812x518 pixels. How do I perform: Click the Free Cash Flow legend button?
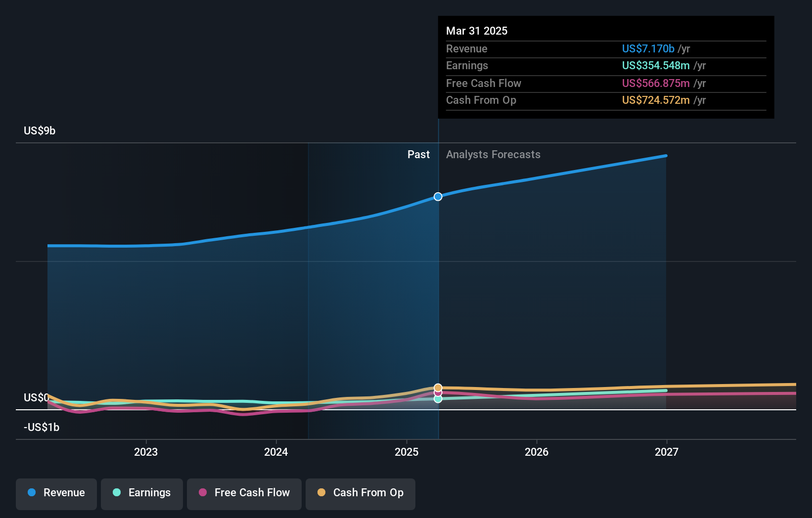(244, 493)
